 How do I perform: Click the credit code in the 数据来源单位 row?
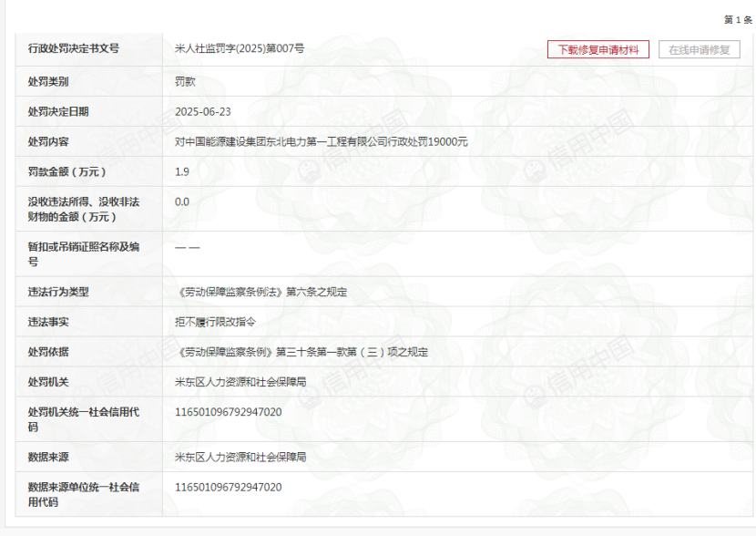point(229,488)
